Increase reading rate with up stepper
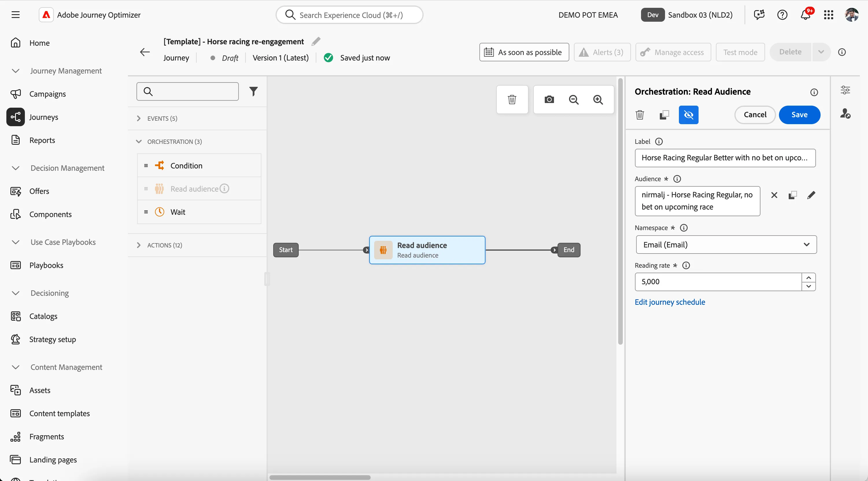This screenshot has width=868, height=481. 808,278
